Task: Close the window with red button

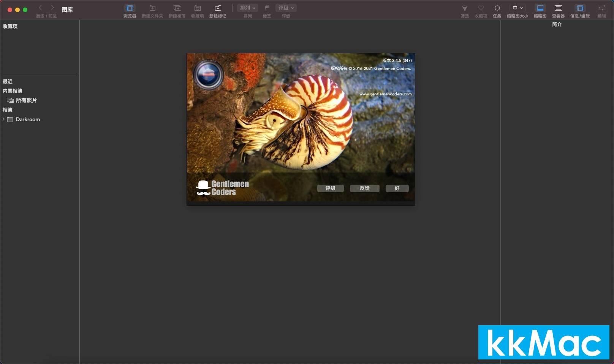Action: point(10,10)
